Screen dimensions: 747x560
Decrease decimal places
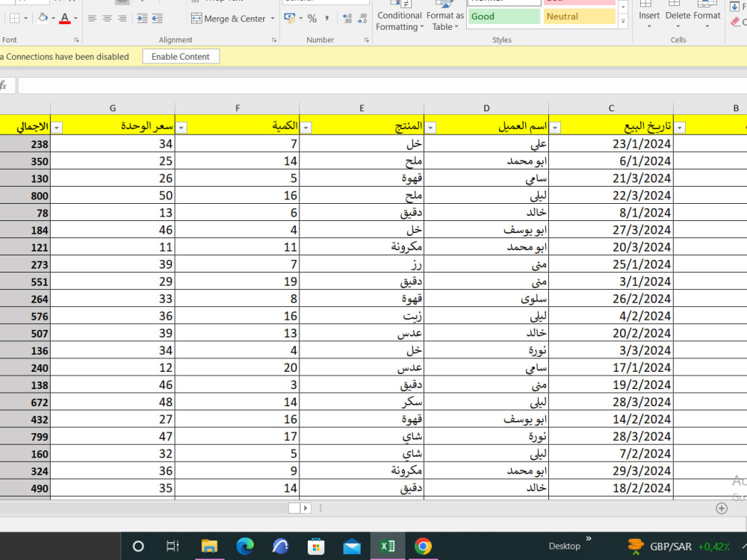(362, 18)
